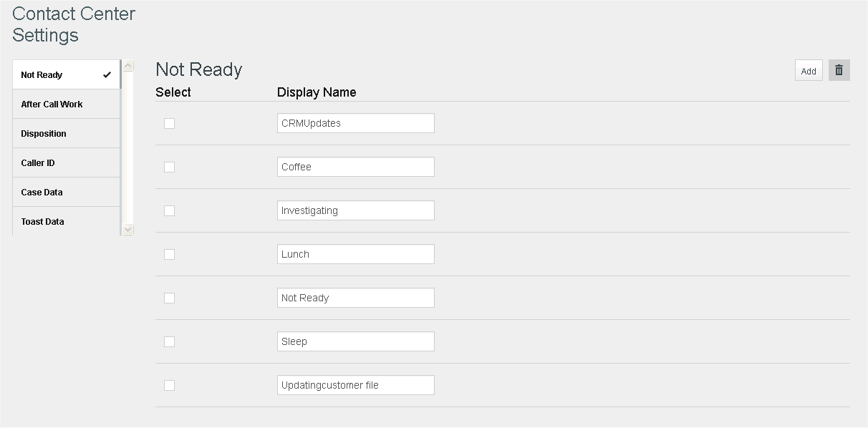Click the trash delete icon
Screen dimensions: 868x428
(839, 70)
